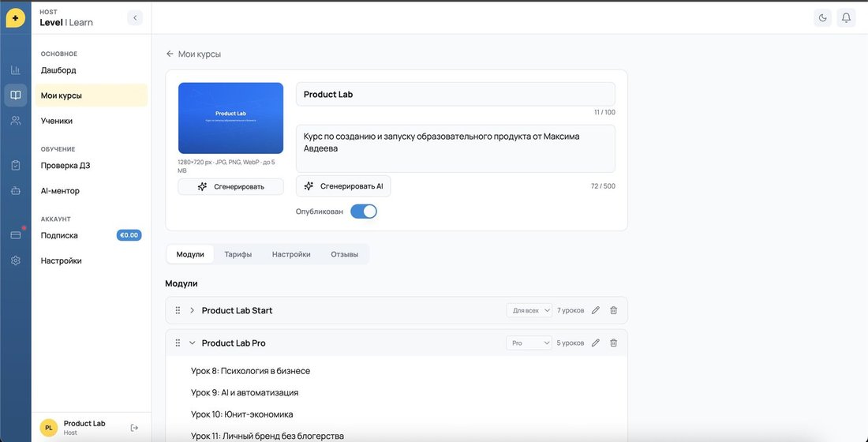
Task: Switch to dark mode moon icon
Action: pyautogui.click(x=822, y=17)
